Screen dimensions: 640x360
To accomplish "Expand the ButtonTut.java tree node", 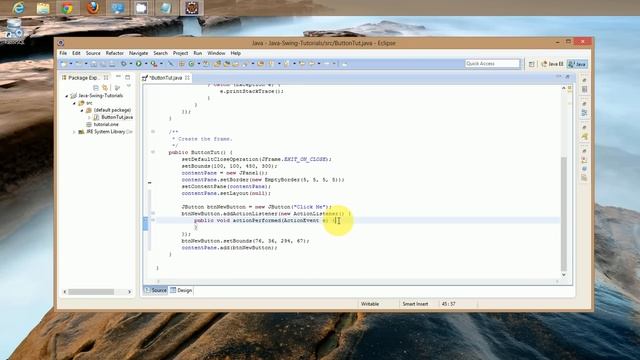I will point(89,118).
